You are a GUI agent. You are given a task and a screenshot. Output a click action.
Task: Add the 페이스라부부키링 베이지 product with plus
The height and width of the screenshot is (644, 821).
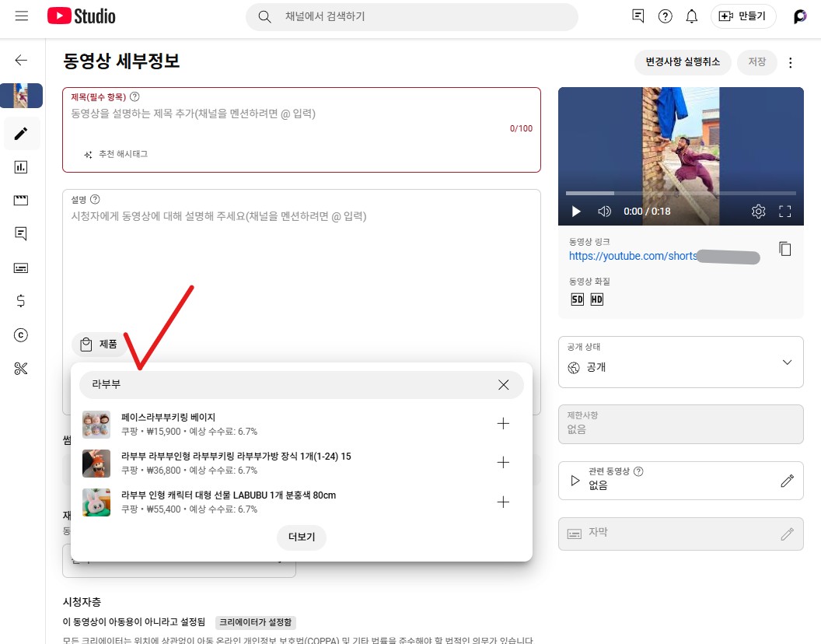[503, 424]
